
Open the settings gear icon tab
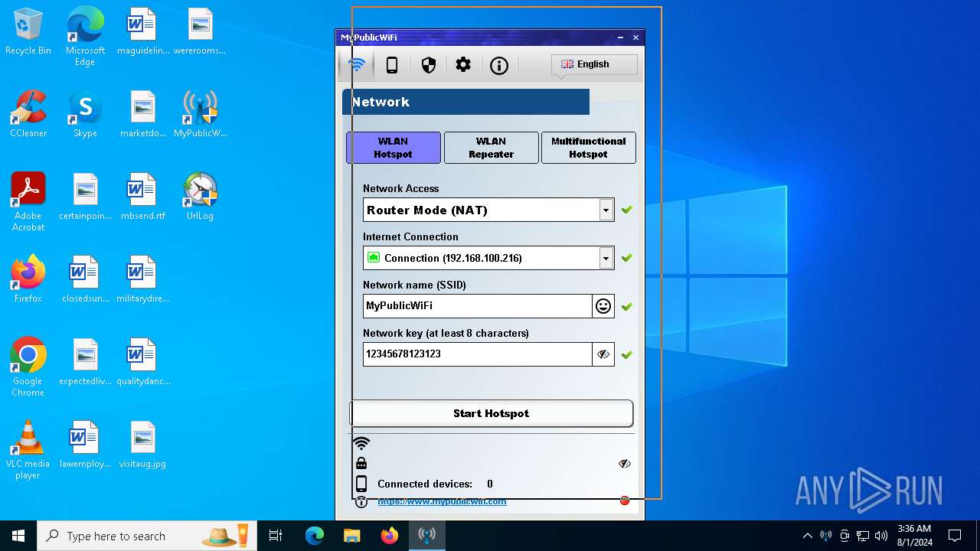(x=463, y=65)
